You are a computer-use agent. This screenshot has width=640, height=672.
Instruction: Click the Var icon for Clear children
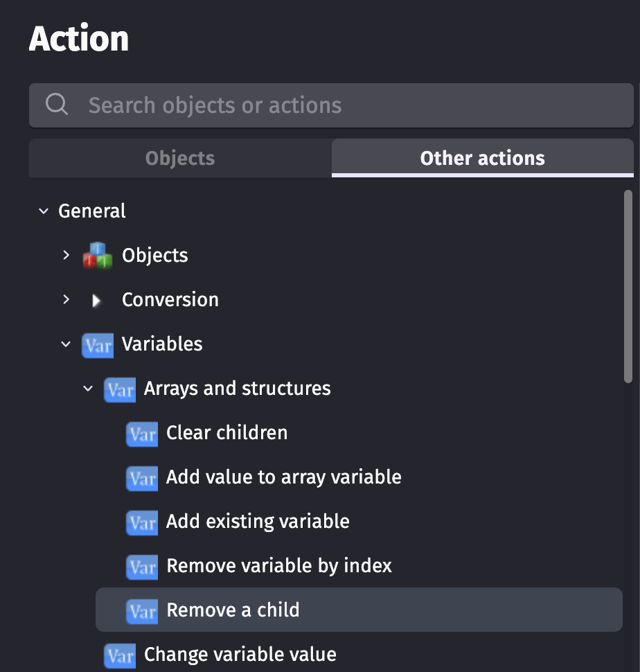click(142, 433)
